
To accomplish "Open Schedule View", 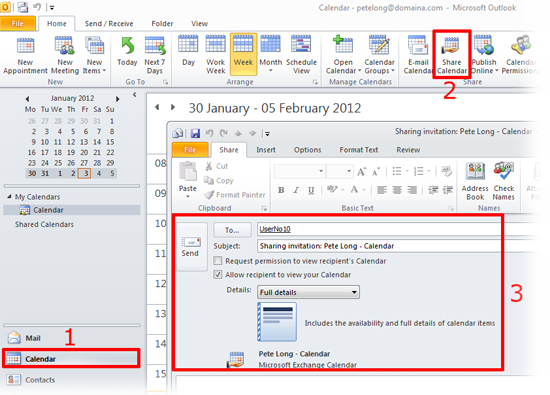I will coord(301,55).
